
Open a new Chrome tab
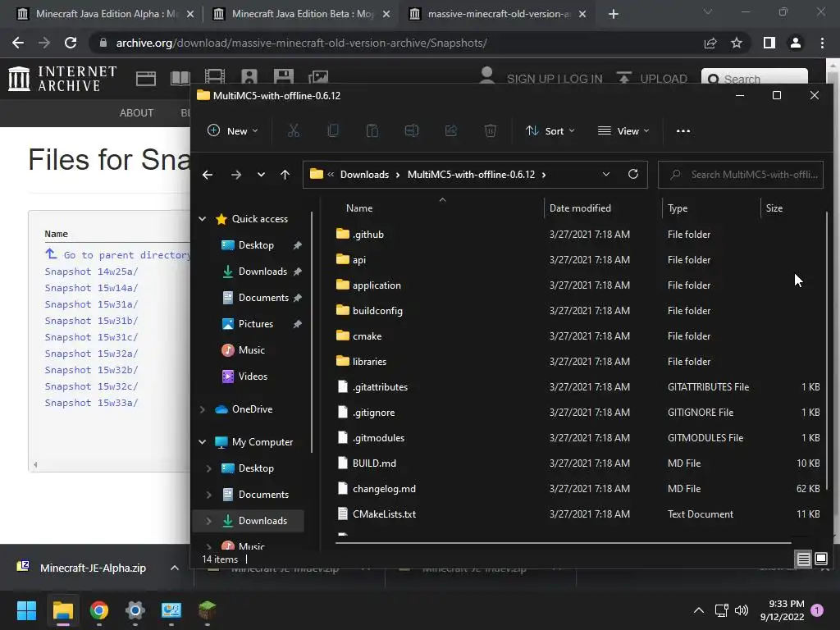[x=614, y=14]
